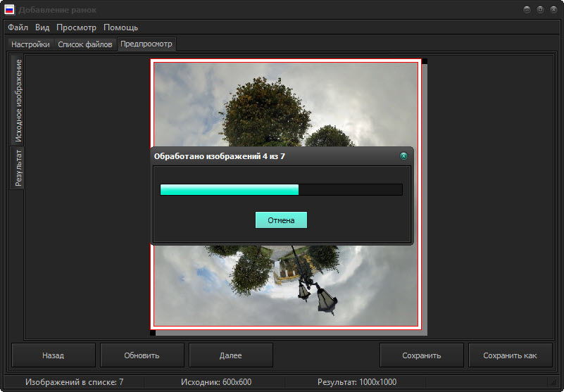Click the Далее button

click(230, 355)
